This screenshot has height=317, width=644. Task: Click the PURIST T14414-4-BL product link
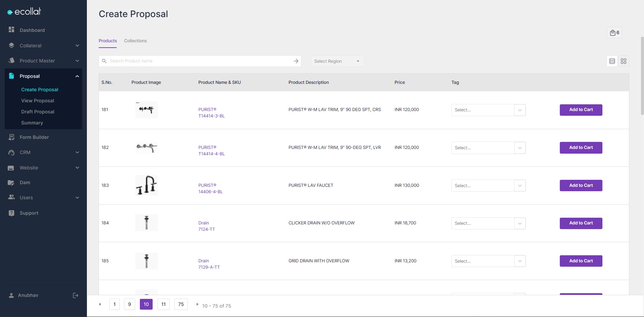[x=211, y=151]
